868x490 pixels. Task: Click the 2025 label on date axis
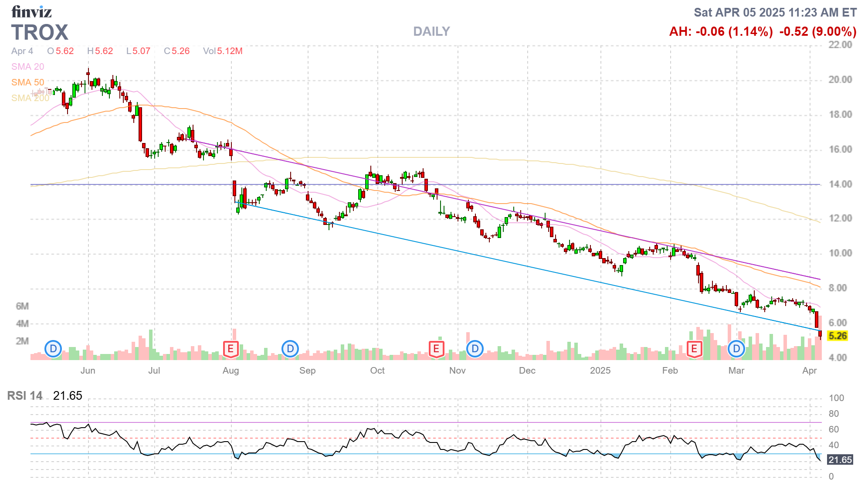[600, 371]
